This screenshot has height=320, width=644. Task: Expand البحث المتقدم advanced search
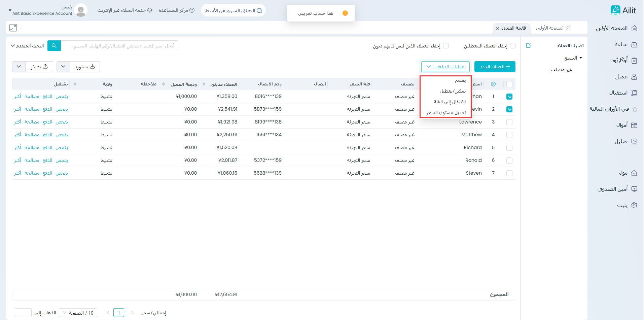pyautogui.click(x=27, y=46)
